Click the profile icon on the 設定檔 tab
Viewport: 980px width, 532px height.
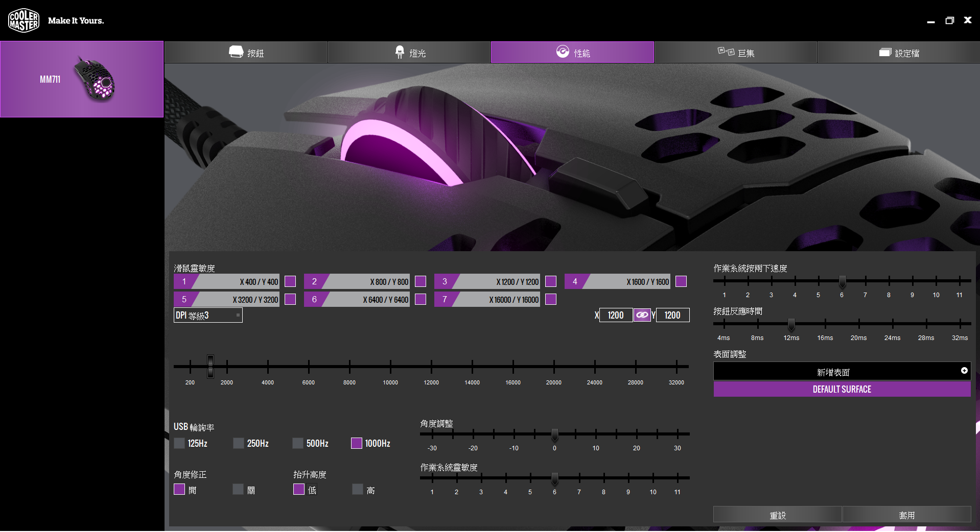pos(885,53)
